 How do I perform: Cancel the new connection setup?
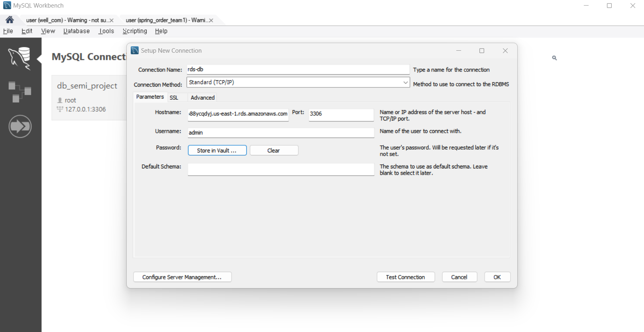(459, 277)
